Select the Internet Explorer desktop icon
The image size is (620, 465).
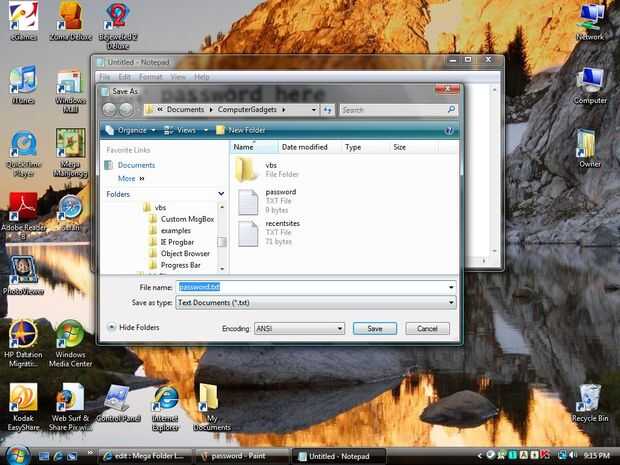(165, 408)
